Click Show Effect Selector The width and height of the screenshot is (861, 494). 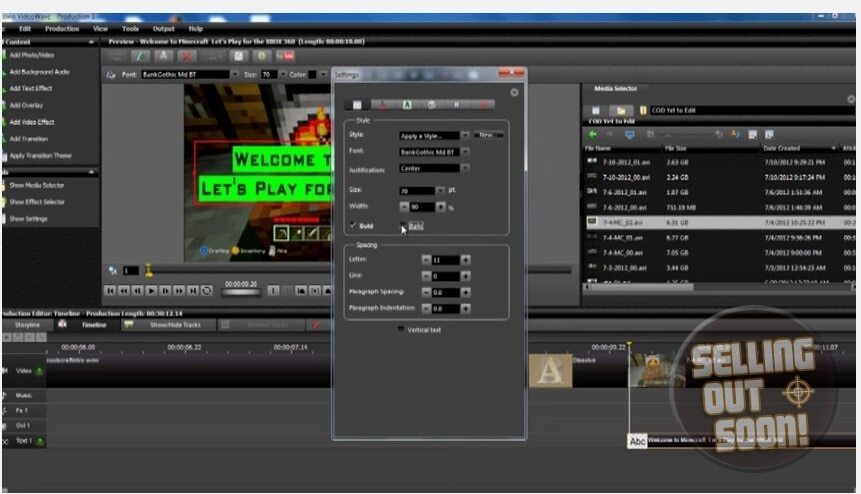37,202
